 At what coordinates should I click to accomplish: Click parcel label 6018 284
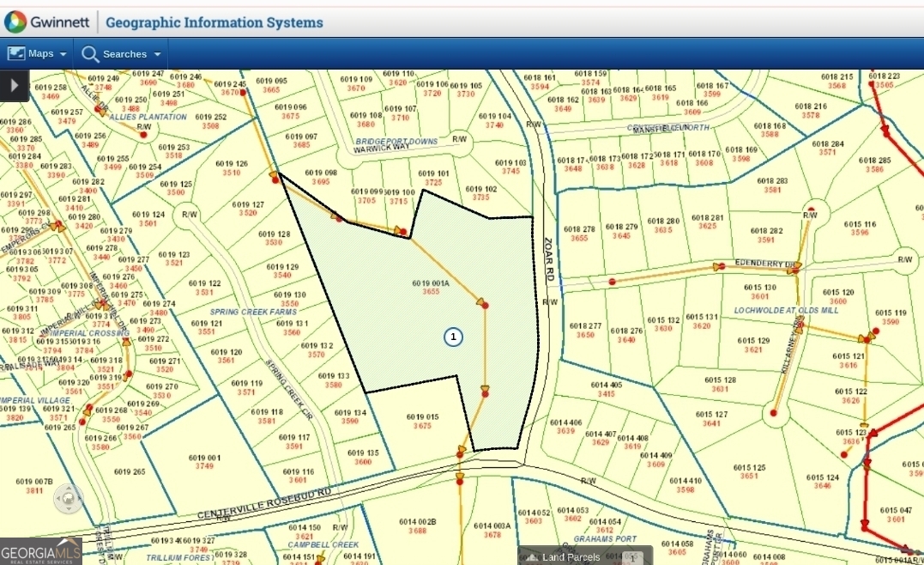[828, 143]
